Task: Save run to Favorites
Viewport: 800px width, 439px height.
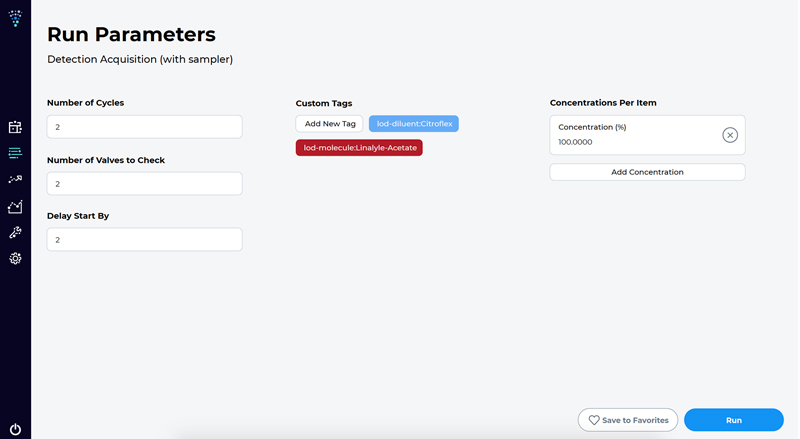Action: click(628, 420)
